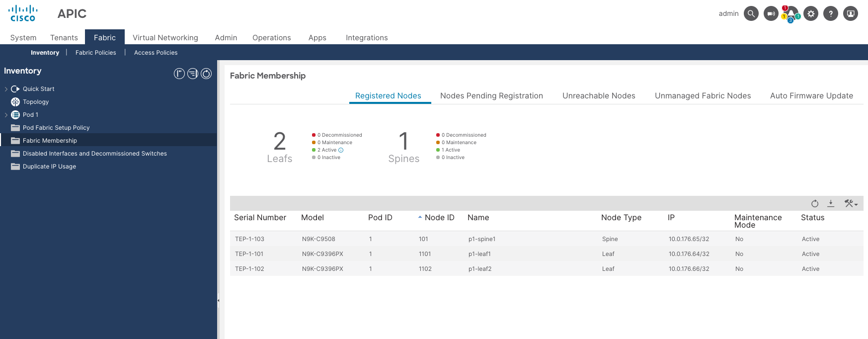Click IP 10.0.176.65/32 cell
The image size is (868, 339).
[x=689, y=239]
